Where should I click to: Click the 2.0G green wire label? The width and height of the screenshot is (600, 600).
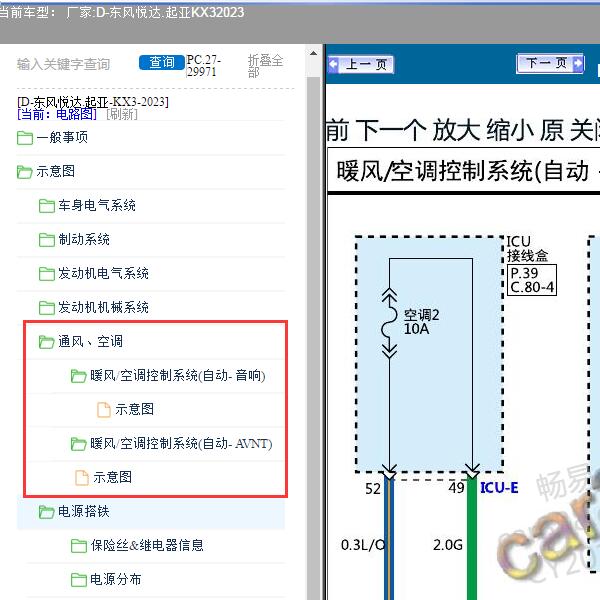click(x=448, y=545)
